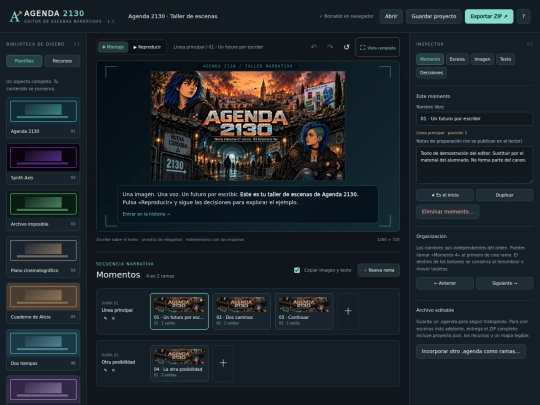540x405 pixels.
Task: Apply the Dos tiempos template
Action: tap(43, 350)
